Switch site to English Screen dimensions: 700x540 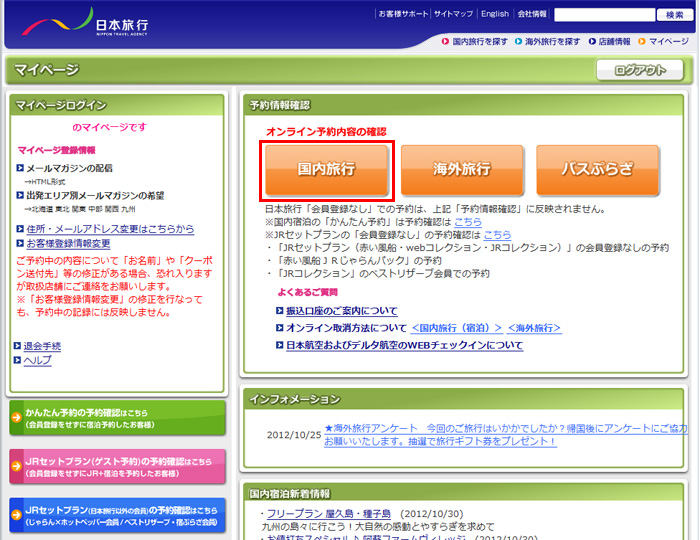coord(495,14)
